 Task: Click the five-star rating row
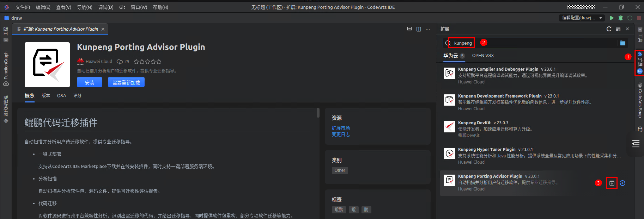coord(147,62)
